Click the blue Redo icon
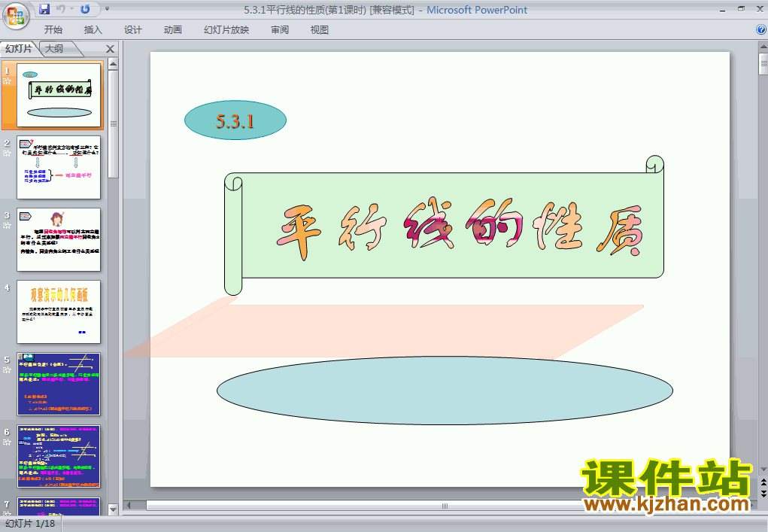768x532 pixels. click(85, 9)
